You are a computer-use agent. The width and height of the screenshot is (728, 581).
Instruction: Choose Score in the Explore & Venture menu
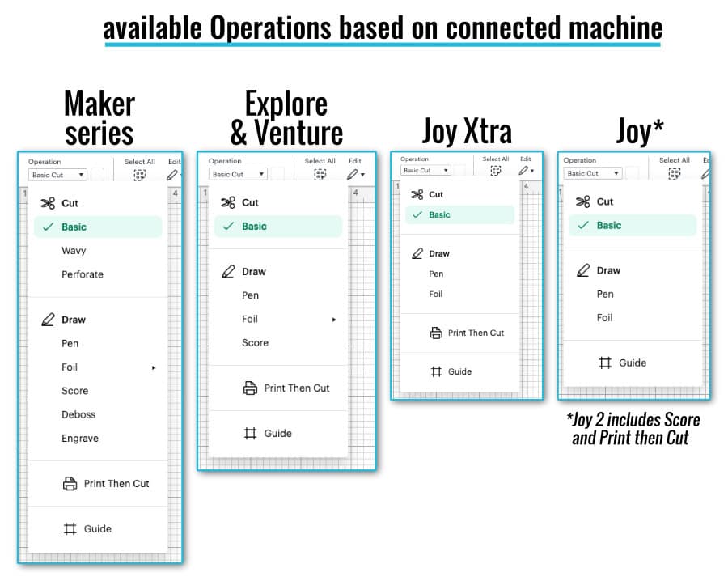click(255, 343)
